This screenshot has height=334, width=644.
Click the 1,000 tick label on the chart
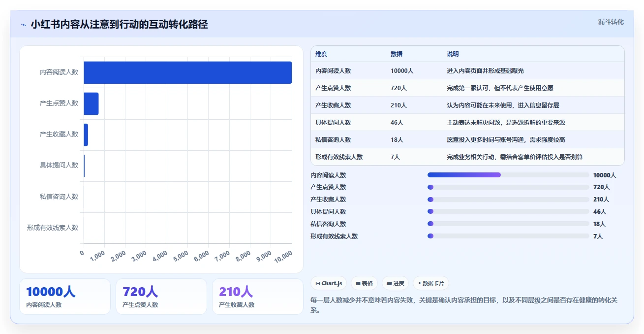pyautogui.click(x=97, y=256)
